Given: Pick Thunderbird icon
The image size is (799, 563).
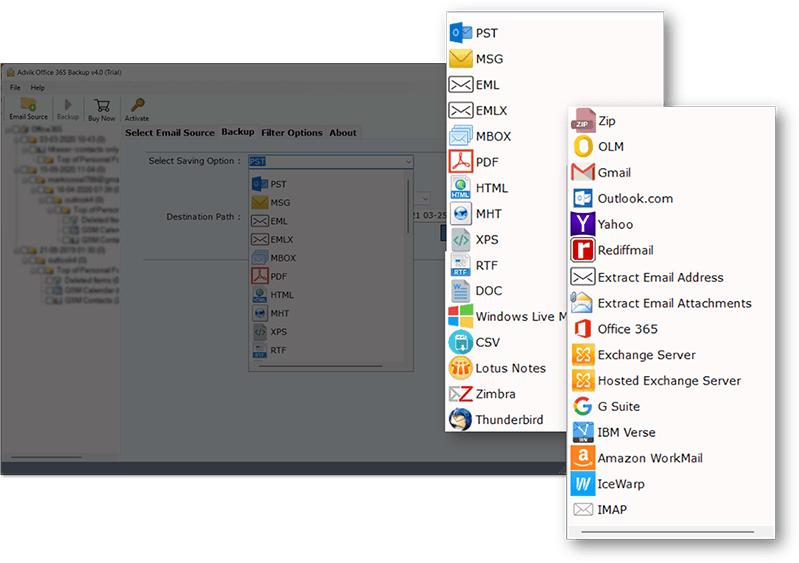Looking at the screenshot, I should click(461, 419).
